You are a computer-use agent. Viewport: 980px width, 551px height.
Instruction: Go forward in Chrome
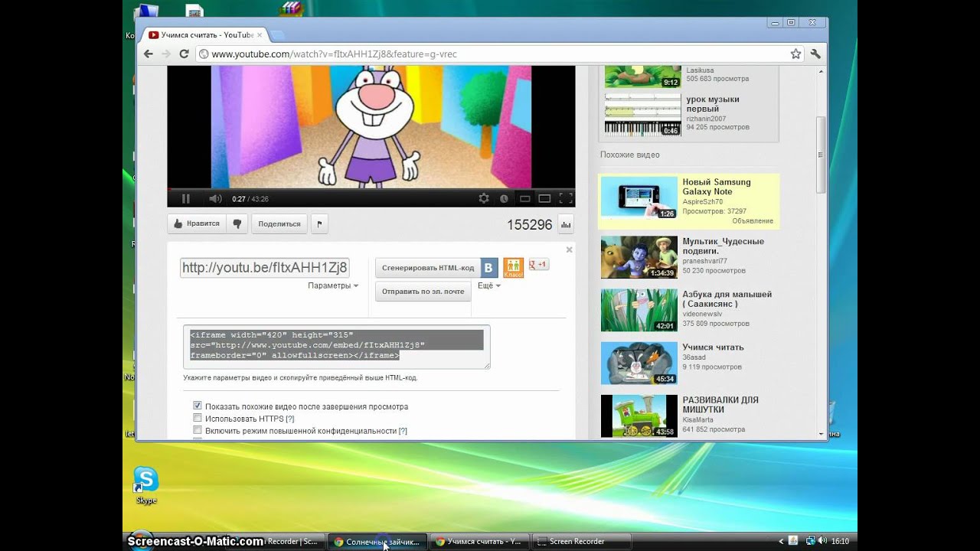(x=165, y=54)
